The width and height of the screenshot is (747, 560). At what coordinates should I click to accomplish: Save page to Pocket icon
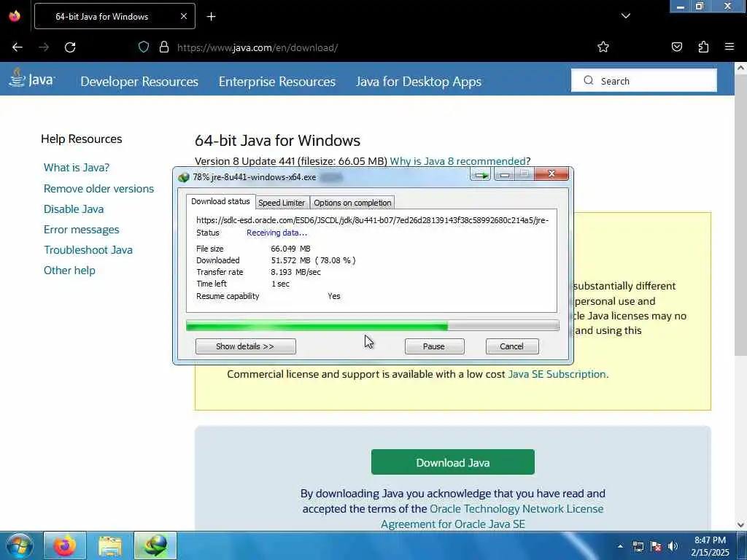click(x=676, y=47)
